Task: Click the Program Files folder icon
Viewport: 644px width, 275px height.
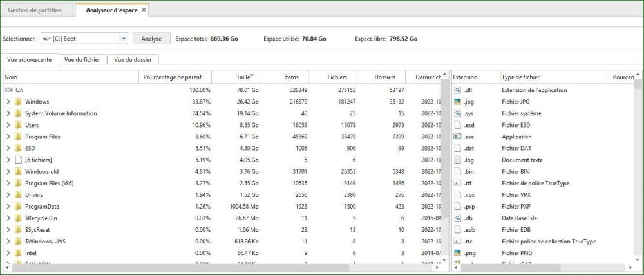Action: (x=18, y=137)
